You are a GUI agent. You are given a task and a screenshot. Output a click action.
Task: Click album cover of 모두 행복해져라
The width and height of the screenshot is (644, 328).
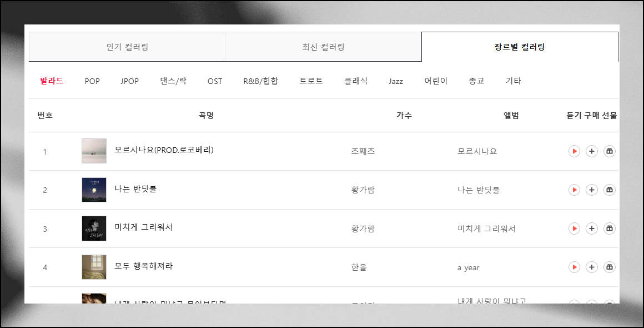[x=94, y=267]
